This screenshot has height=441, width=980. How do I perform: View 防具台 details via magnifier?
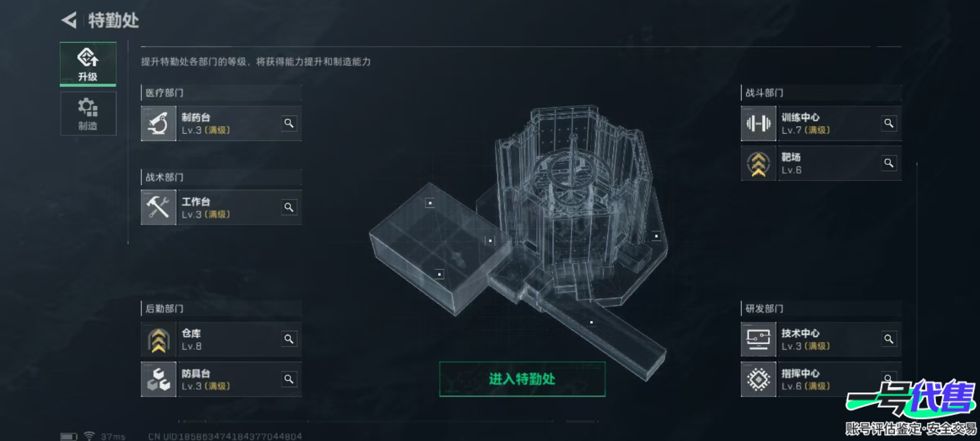(289, 379)
